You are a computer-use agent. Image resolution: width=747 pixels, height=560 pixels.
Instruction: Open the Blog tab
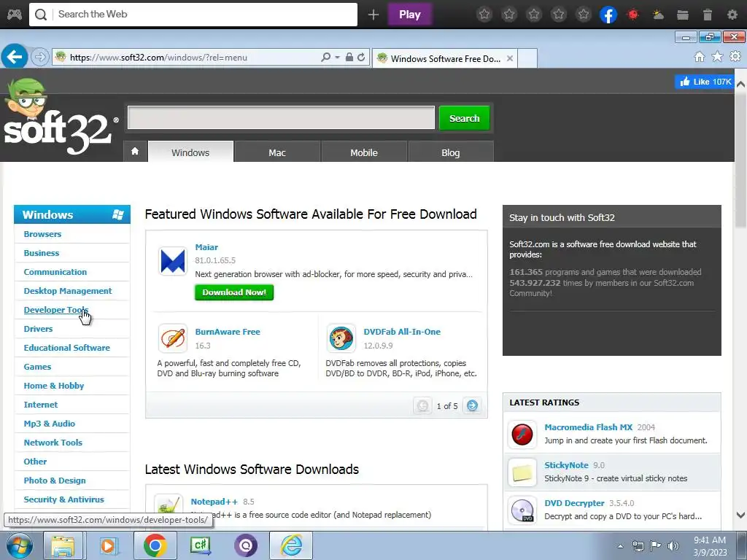(x=451, y=152)
